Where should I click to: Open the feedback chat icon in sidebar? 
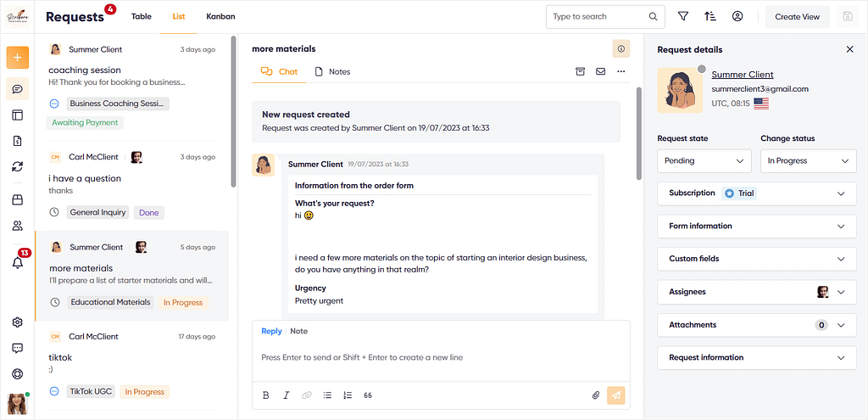coord(18,348)
